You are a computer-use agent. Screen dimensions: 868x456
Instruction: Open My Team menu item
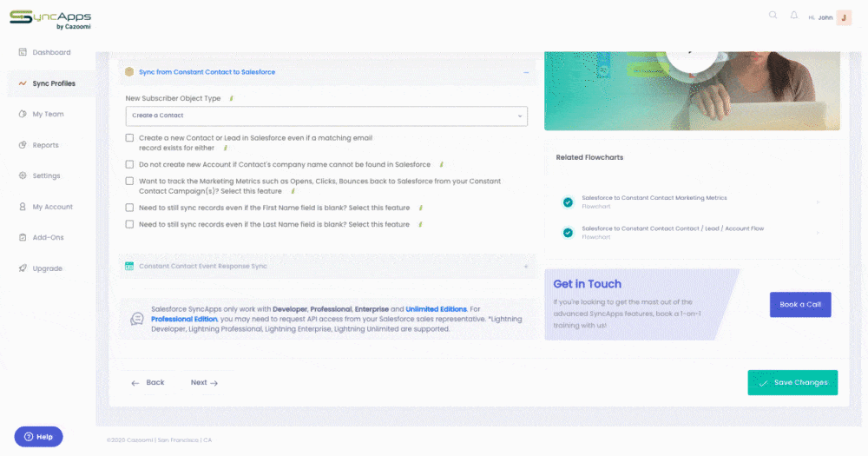point(48,114)
